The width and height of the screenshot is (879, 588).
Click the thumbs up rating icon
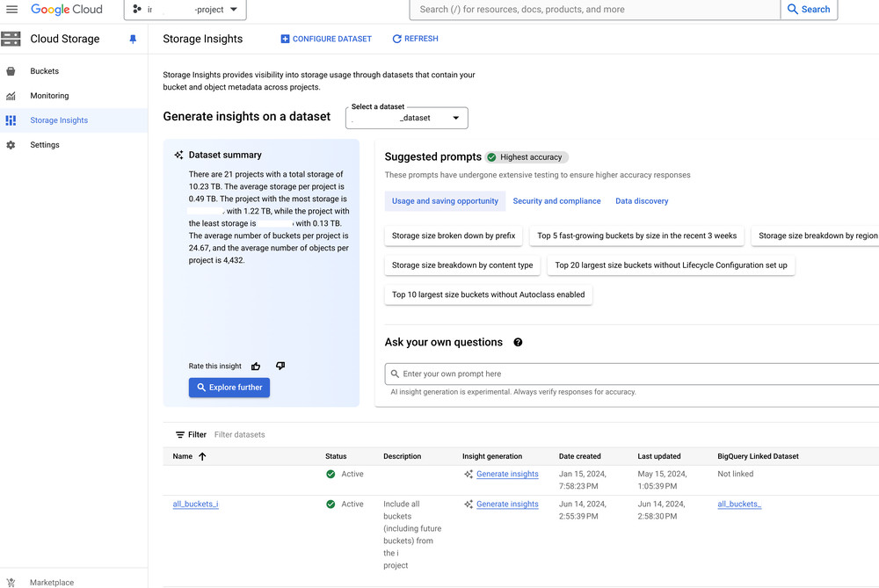pyautogui.click(x=256, y=367)
